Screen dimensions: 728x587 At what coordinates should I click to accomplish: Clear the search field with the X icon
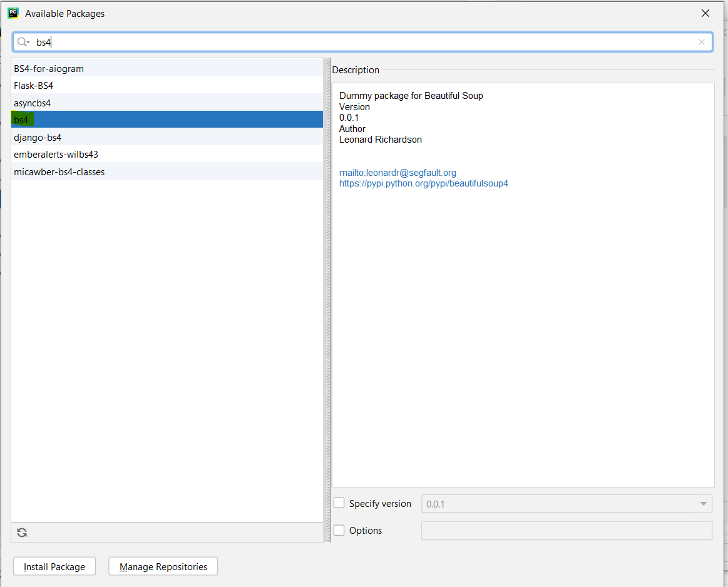click(x=702, y=42)
